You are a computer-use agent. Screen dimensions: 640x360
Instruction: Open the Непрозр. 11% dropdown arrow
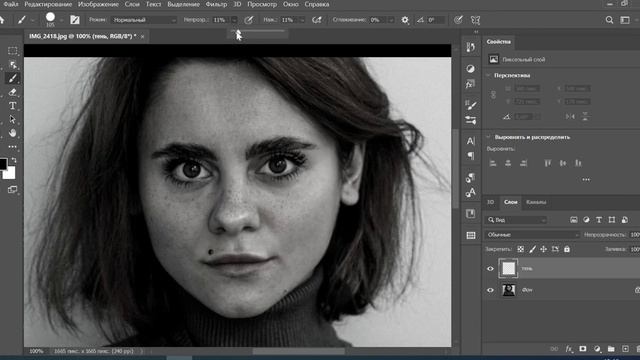click(x=234, y=20)
